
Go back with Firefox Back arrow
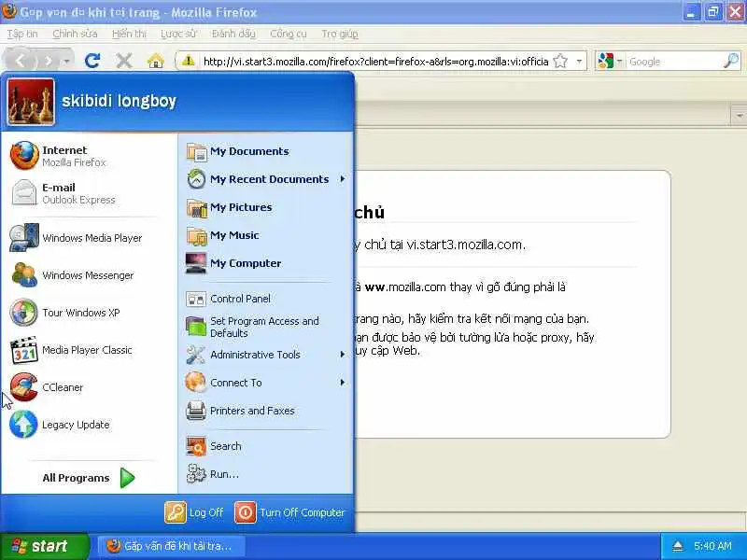[x=20, y=61]
